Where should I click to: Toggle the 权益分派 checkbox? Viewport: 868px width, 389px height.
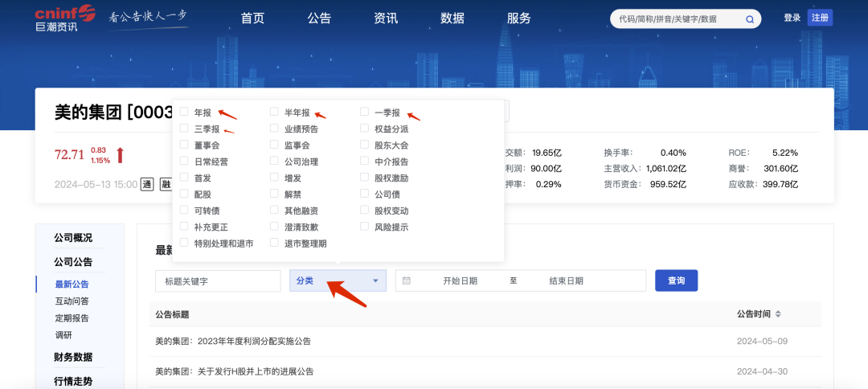click(x=364, y=129)
